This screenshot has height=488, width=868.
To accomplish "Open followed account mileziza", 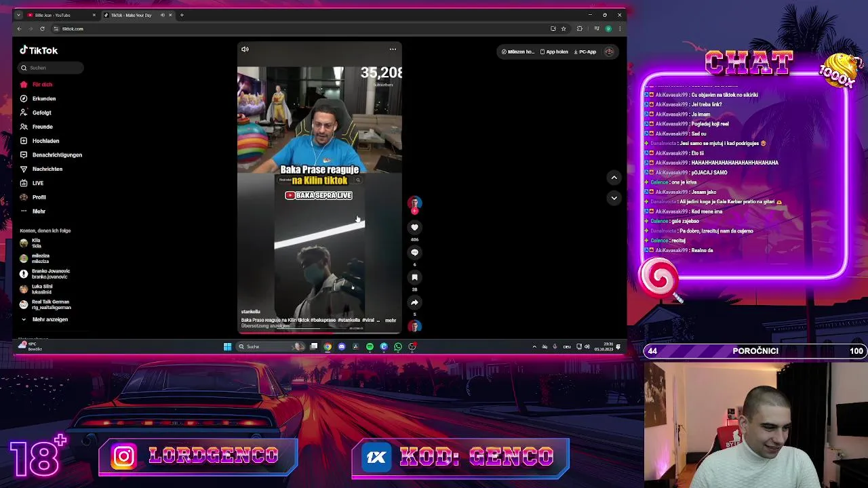I will click(35, 258).
